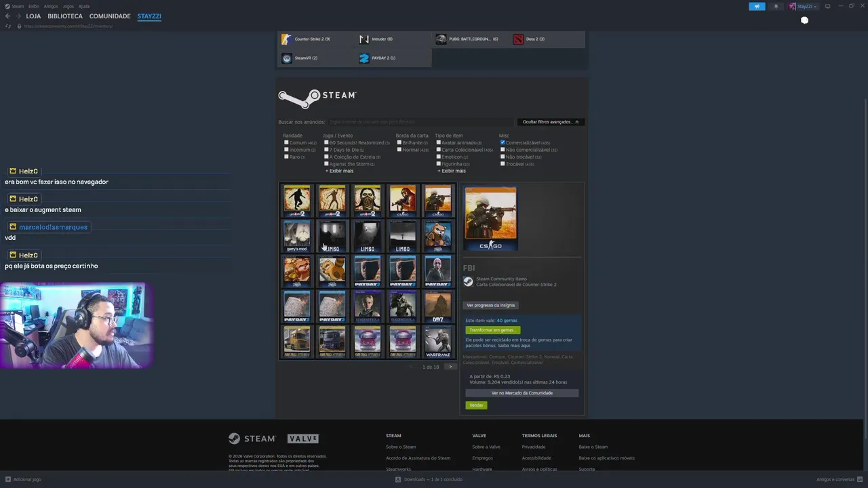The image size is (868, 488).
Task: Select the blue truck trading card
Action: click(332, 342)
